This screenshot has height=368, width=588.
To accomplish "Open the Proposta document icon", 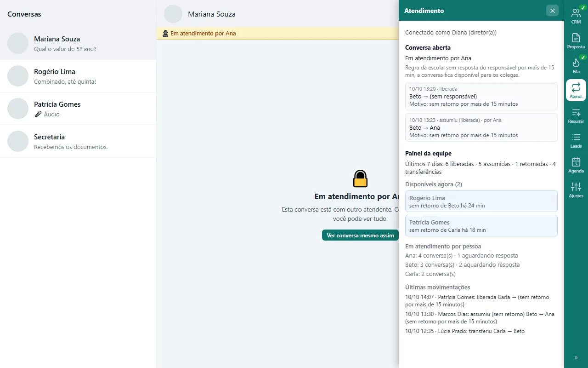I will click(x=576, y=40).
